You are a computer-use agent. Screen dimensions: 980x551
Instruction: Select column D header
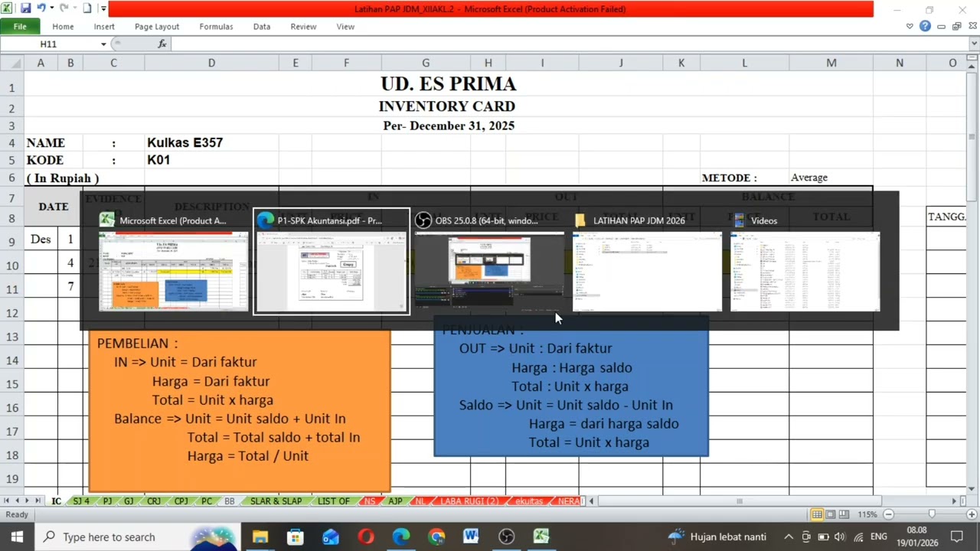[x=211, y=63]
